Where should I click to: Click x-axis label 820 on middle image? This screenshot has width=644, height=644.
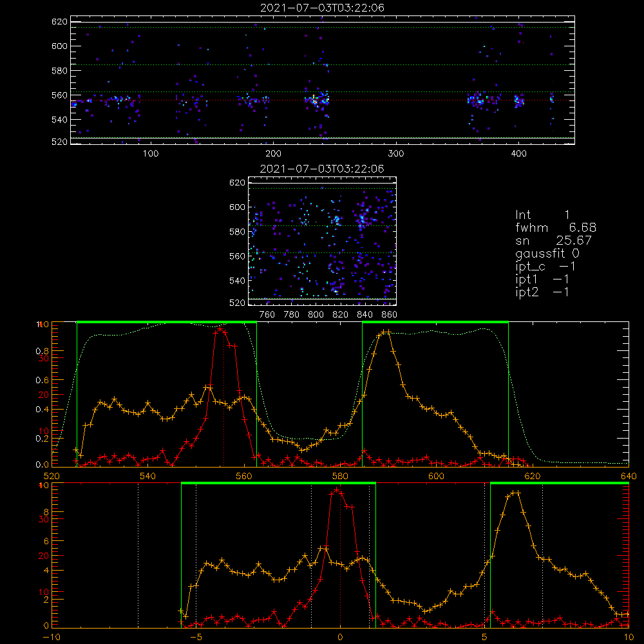click(x=340, y=315)
